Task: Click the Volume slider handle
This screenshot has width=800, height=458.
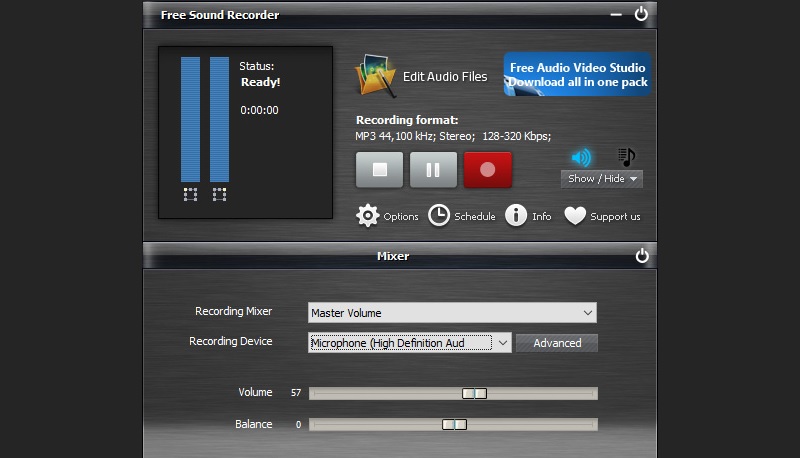Action: tap(474, 393)
